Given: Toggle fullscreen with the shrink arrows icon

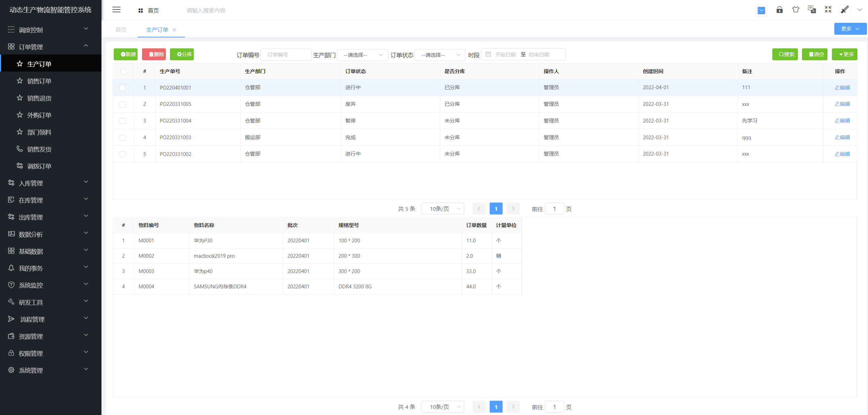Looking at the screenshot, I should (828, 10).
